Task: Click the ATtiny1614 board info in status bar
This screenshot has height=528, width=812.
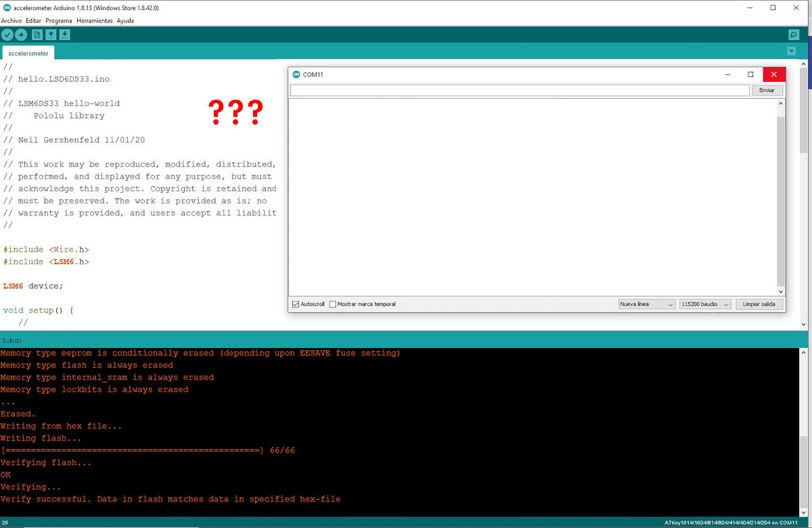Action: 731,523
